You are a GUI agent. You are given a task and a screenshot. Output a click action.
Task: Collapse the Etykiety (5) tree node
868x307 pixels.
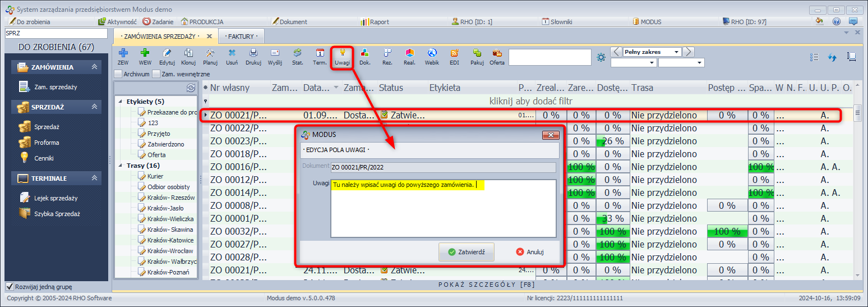121,102
